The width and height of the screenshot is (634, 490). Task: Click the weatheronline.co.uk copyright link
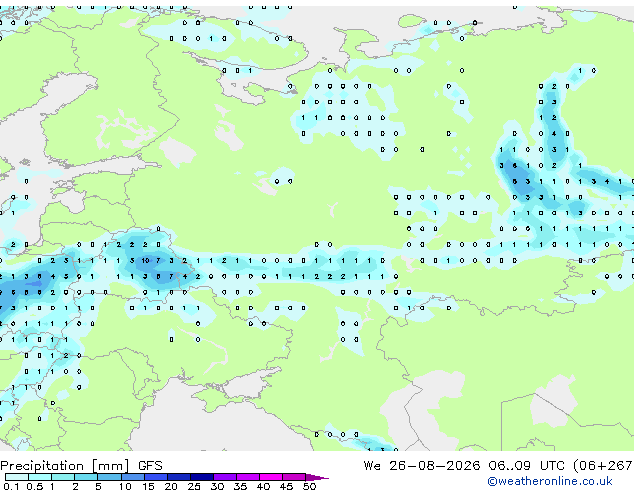tap(550, 481)
